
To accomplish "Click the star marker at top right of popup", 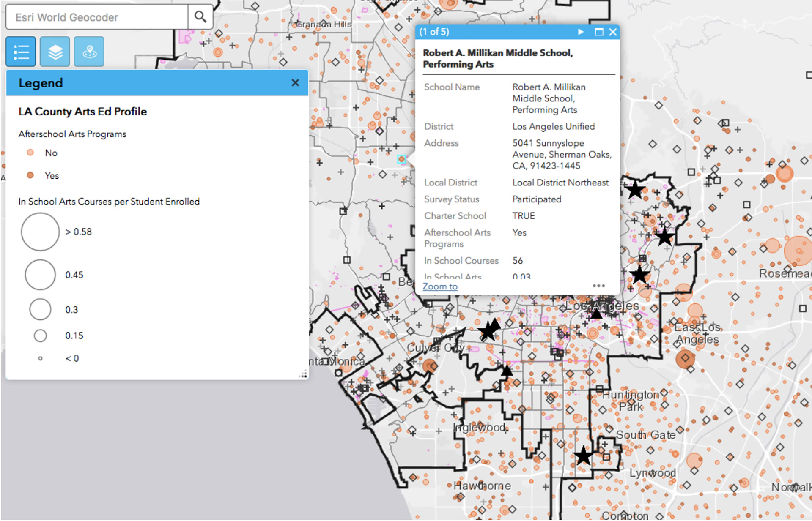I will click(x=635, y=190).
